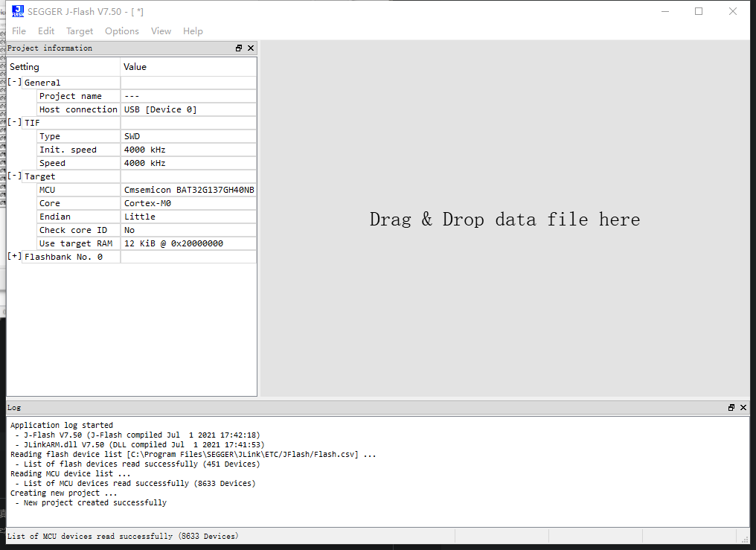Undock the Project information panel

click(239, 48)
